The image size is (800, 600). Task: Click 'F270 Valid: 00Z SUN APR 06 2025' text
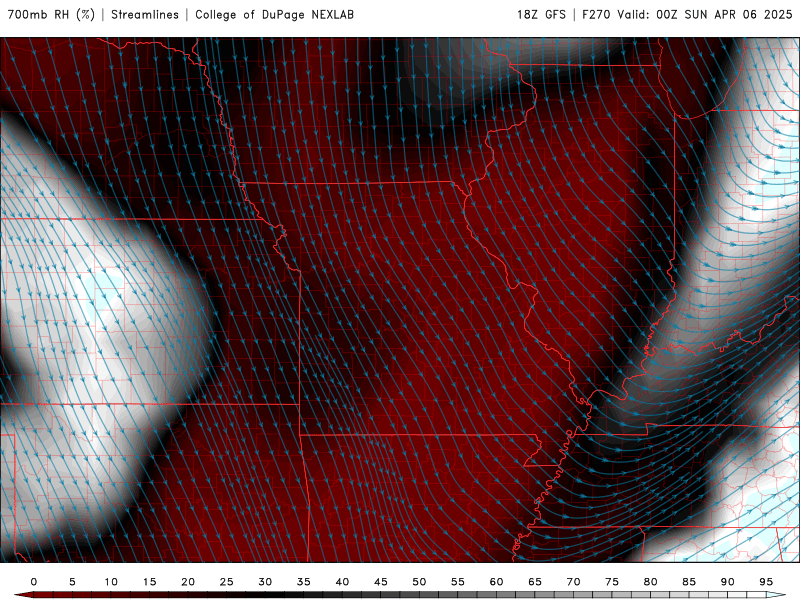687,15
